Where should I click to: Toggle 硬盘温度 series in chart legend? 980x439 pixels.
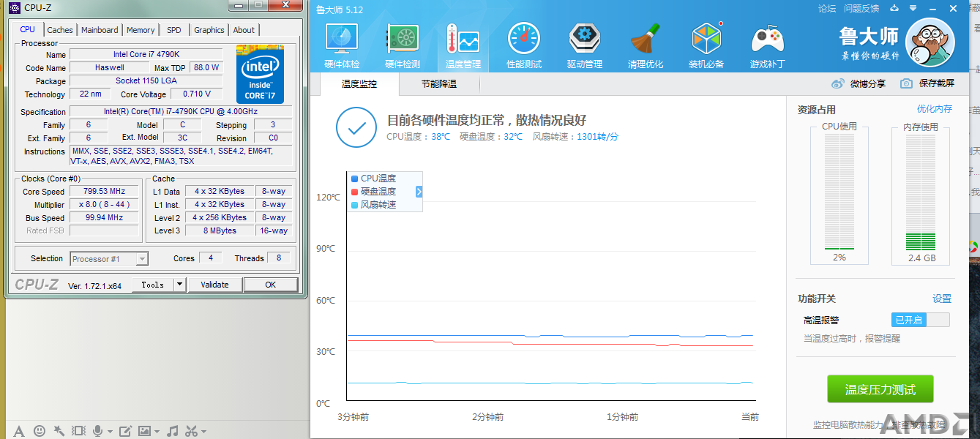coord(373,191)
